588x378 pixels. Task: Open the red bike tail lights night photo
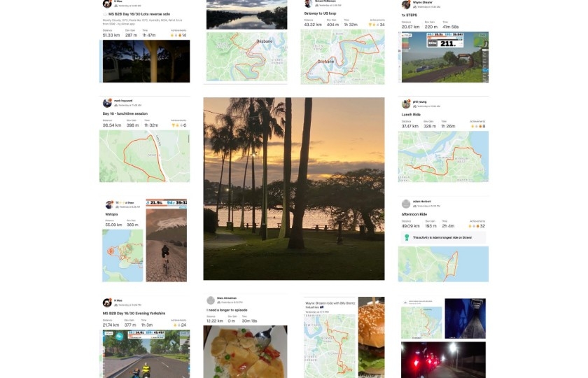[x=443, y=360]
